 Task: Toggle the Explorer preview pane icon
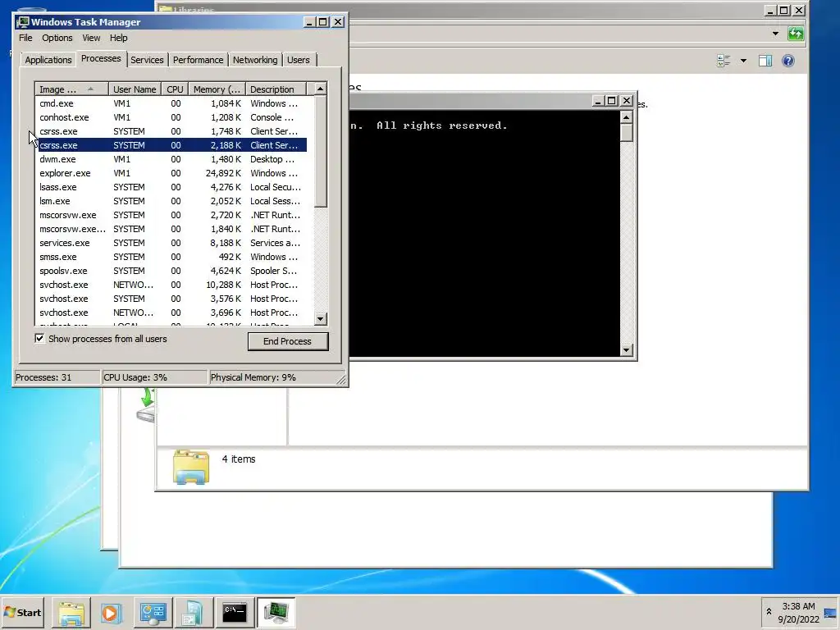(x=765, y=61)
